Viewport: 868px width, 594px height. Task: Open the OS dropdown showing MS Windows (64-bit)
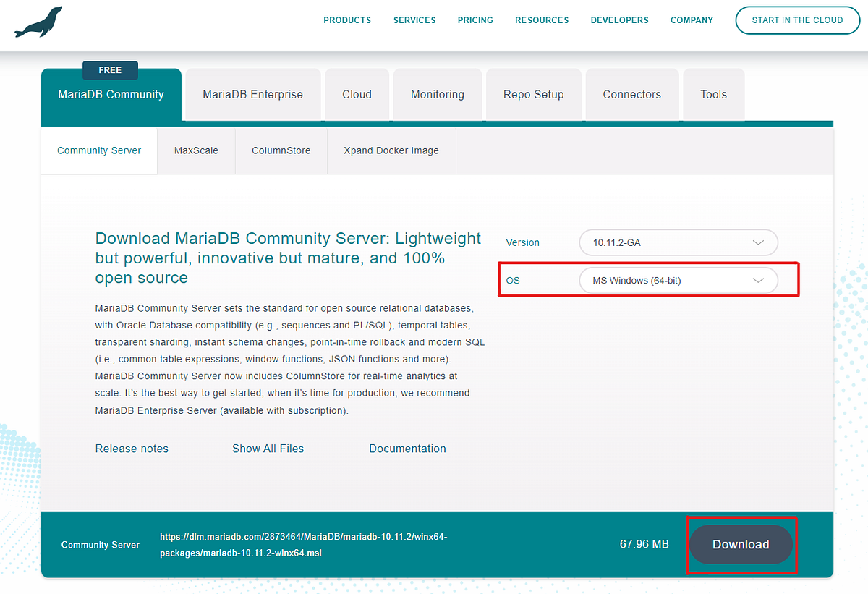click(x=678, y=280)
